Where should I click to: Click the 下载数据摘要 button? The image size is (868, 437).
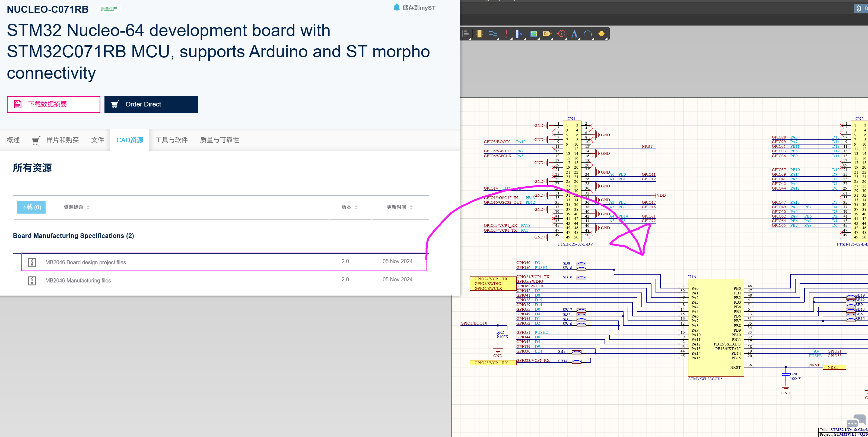coord(53,104)
